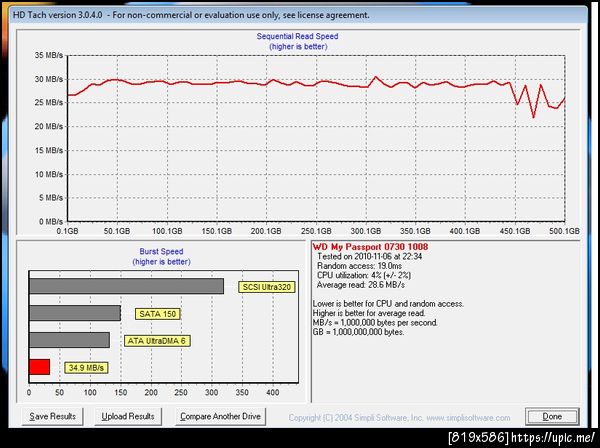The width and height of the screenshot is (600, 448).
Task: Select the SCSI Ultra320 label
Action: (x=267, y=287)
